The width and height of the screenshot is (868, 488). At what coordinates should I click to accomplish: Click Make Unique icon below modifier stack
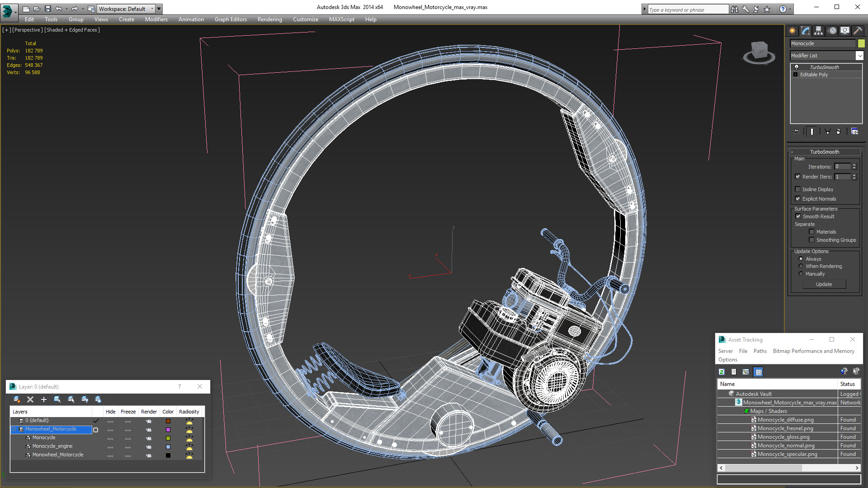(x=827, y=131)
